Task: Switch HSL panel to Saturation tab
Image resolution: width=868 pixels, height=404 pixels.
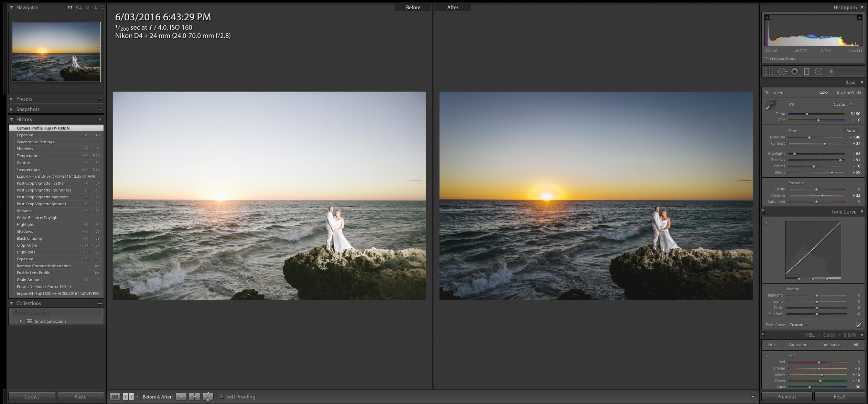Action: [x=797, y=345]
